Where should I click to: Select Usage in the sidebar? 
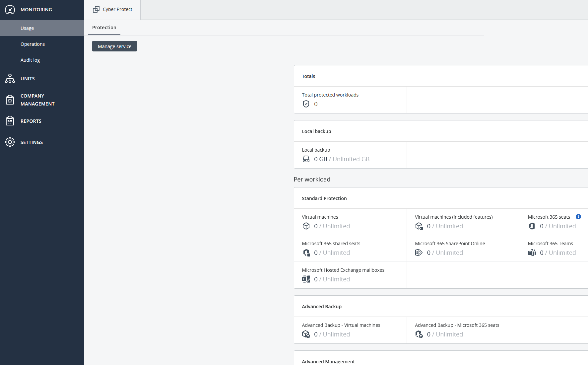[42, 28]
